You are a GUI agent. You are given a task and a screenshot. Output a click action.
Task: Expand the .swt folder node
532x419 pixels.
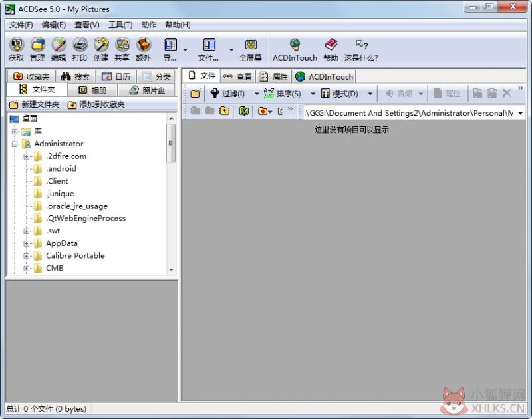coord(27,231)
